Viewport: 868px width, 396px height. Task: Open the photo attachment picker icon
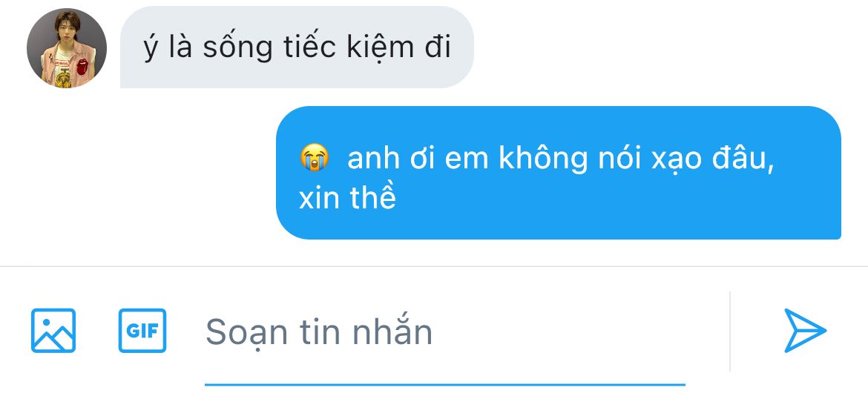53,331
